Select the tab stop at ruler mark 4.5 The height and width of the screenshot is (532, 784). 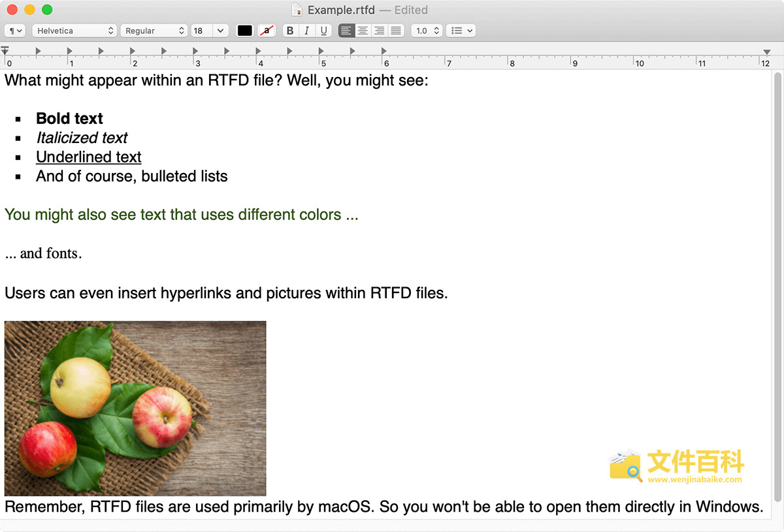[x=289, y=51]
